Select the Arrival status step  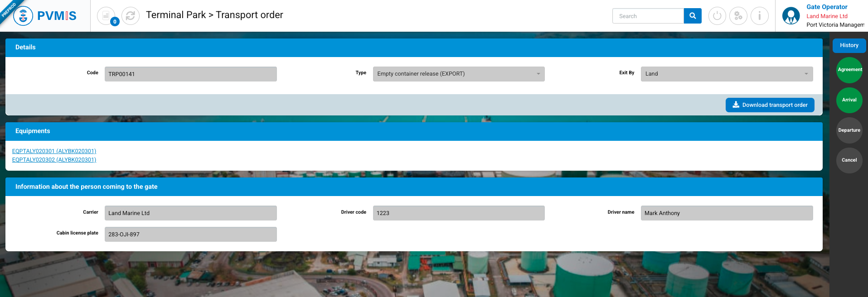coord(849,100)
